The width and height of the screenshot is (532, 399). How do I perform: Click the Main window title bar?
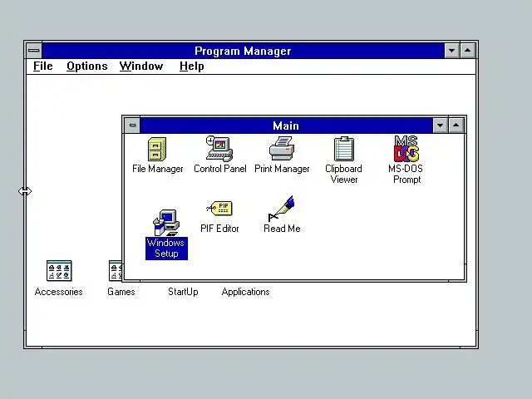[286, 126]
